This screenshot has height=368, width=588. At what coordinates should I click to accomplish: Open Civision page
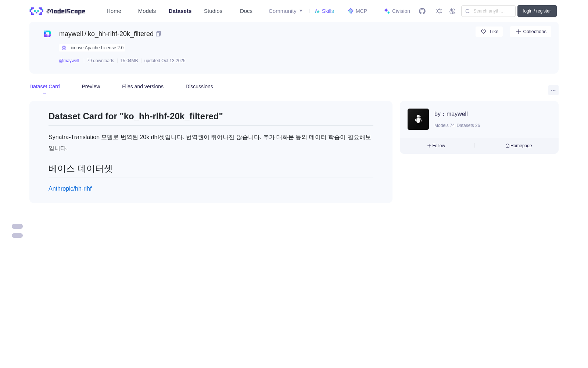pos(397,11)
